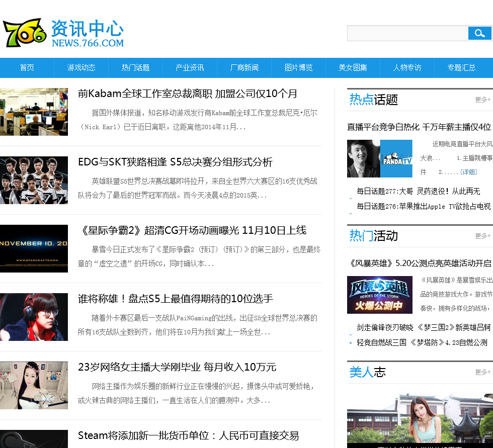Viewport: 493px width, 448px height.
Task: Read the 前Kabam全球工作室总裁离职 headline
Action: coord(188,94)
